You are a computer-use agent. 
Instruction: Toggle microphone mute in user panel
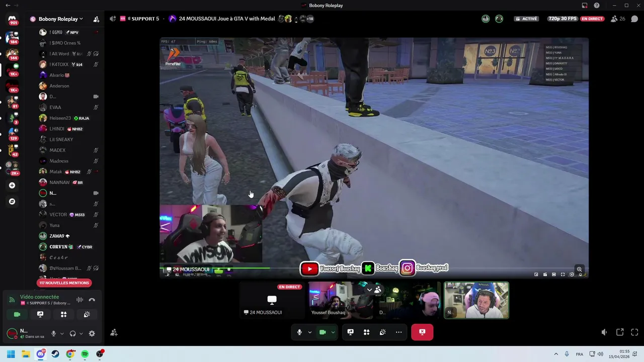tap(53, 333)
